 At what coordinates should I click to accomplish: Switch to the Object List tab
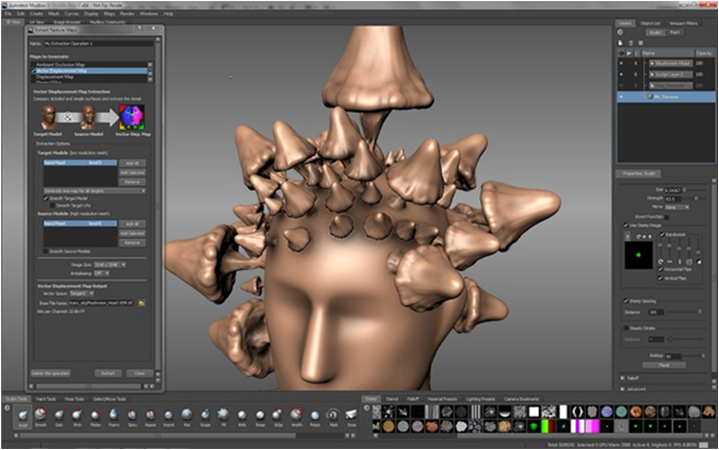pos(650,23)
